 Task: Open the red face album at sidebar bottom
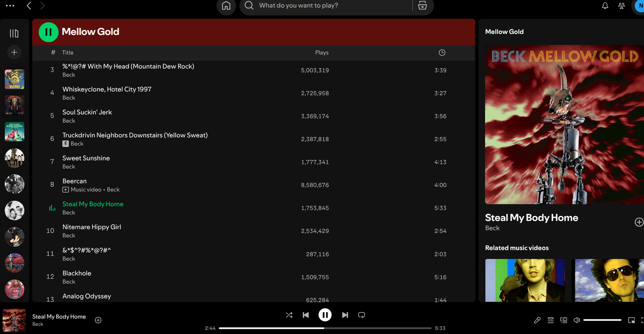point(15,289)
